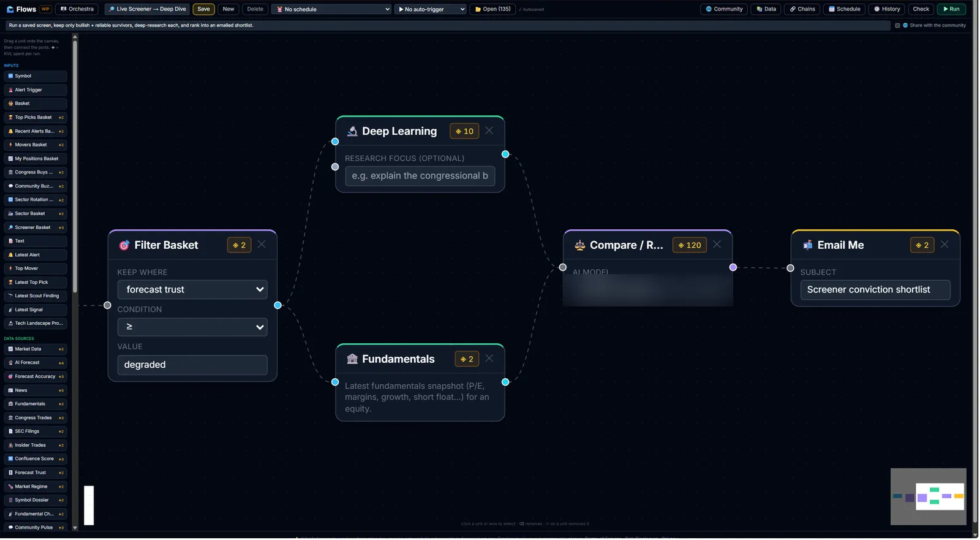Click the canvas minimap thumbnail
The image size is (980, 540).
tap(929, 497)
